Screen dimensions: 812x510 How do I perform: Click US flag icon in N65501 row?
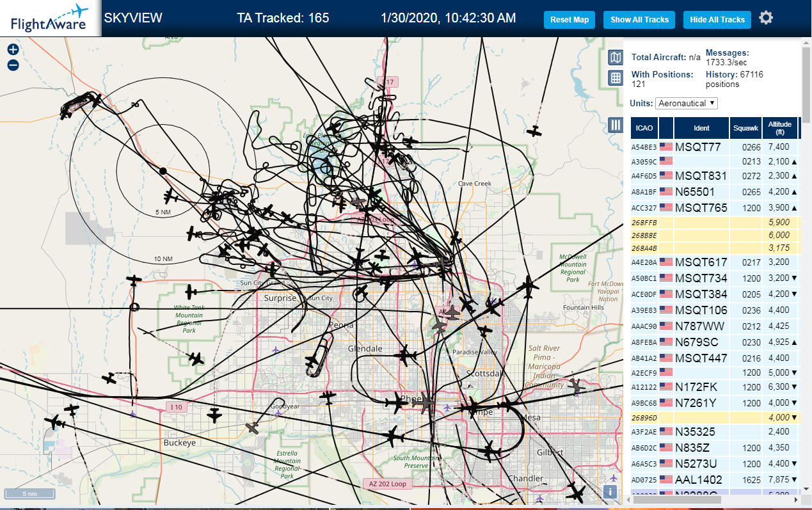[x=666, y=191]
